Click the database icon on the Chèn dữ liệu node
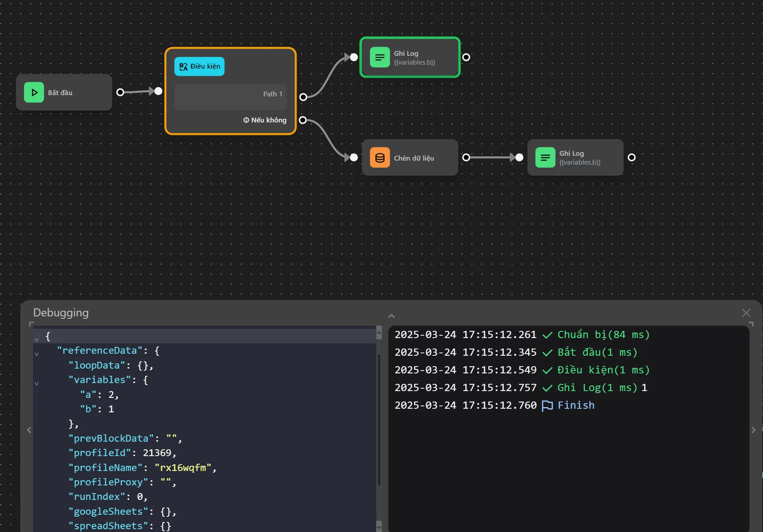 point(380,157)
